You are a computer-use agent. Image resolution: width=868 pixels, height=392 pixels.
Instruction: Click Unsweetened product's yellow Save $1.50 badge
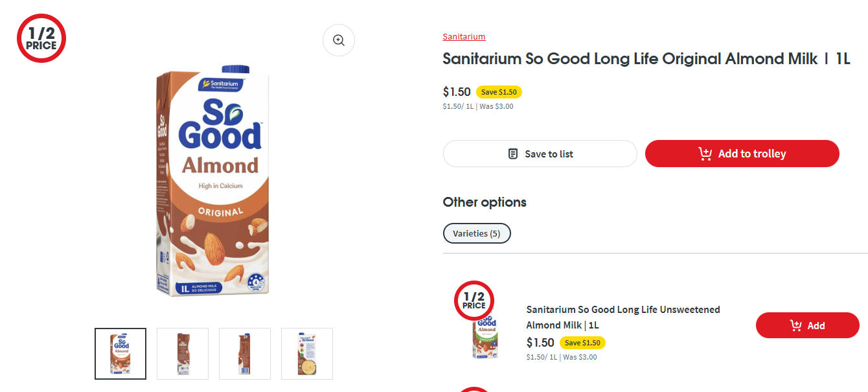click(x=582, y=343)
